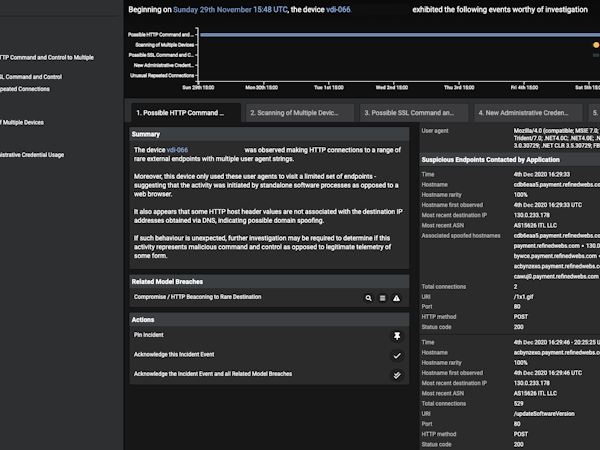Open tab 4. New Administrative Credentials
This screenshot has height=450, width=600.
(x=528, y=113)
